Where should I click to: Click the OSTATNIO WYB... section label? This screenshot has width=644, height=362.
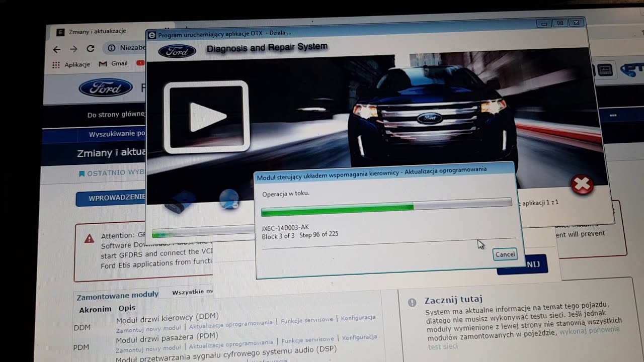[116, 173]
